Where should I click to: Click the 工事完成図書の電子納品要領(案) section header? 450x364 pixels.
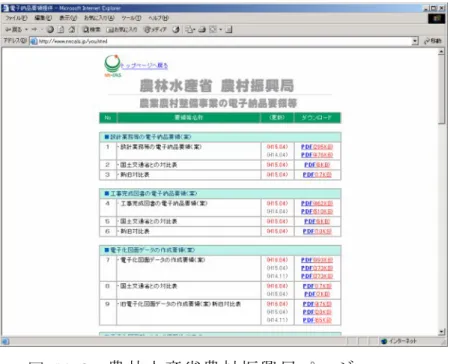(x=220, y=194)
